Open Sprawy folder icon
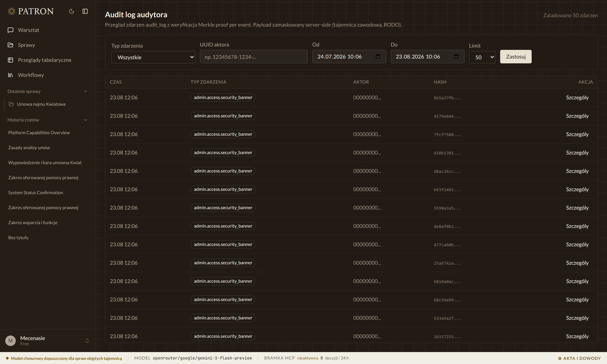This screenshot has height=364, width=607. point(10,45)
